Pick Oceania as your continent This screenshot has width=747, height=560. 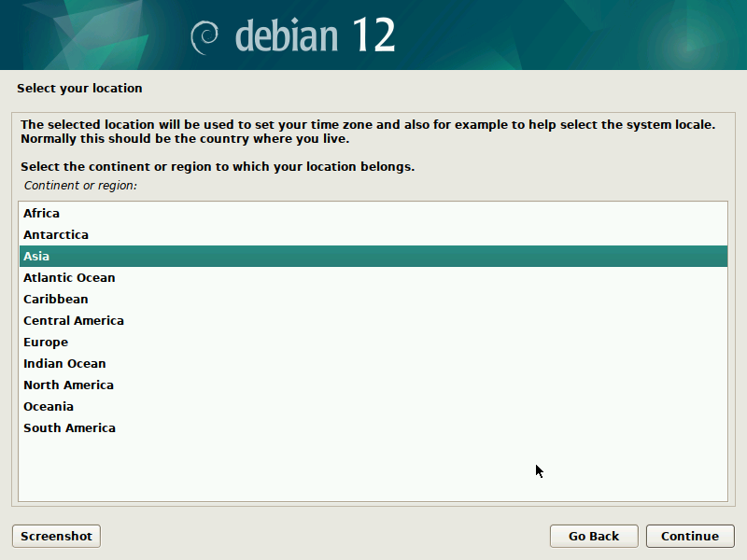(49, 406)
